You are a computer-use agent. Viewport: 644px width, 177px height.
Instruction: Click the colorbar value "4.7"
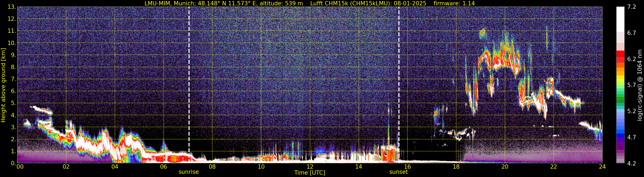(632, 137)
